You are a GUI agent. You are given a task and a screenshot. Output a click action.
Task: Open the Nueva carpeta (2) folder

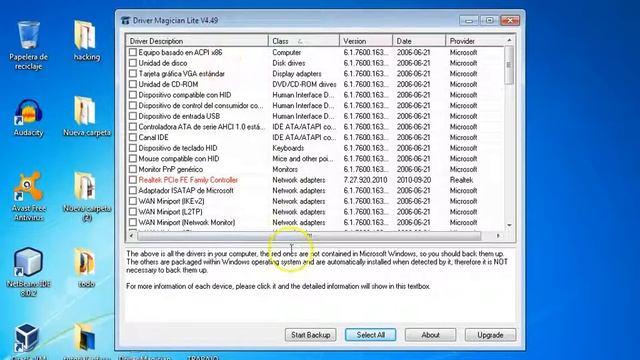[87, 197]
